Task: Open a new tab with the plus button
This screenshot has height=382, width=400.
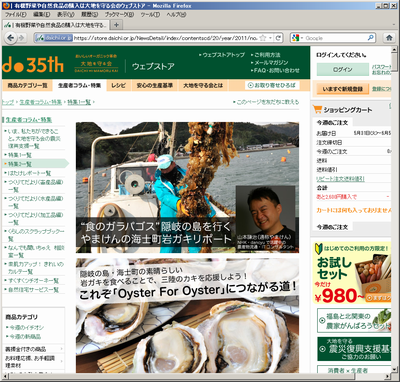Action: [x=116, y=25]
